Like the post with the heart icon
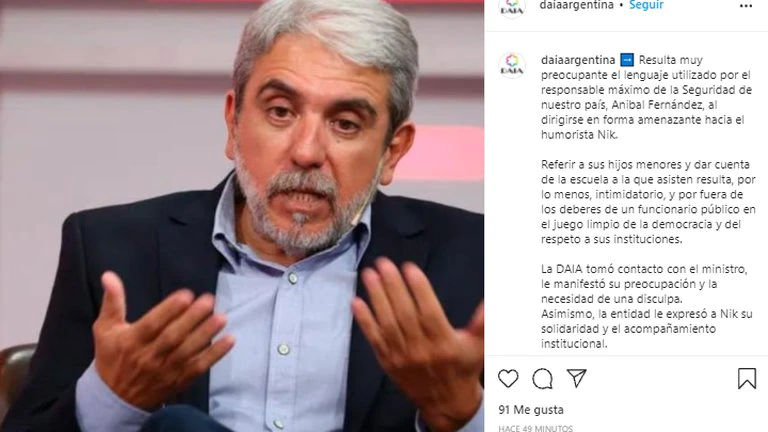This screenshot has width=768, height=432. tap(508, 379)
